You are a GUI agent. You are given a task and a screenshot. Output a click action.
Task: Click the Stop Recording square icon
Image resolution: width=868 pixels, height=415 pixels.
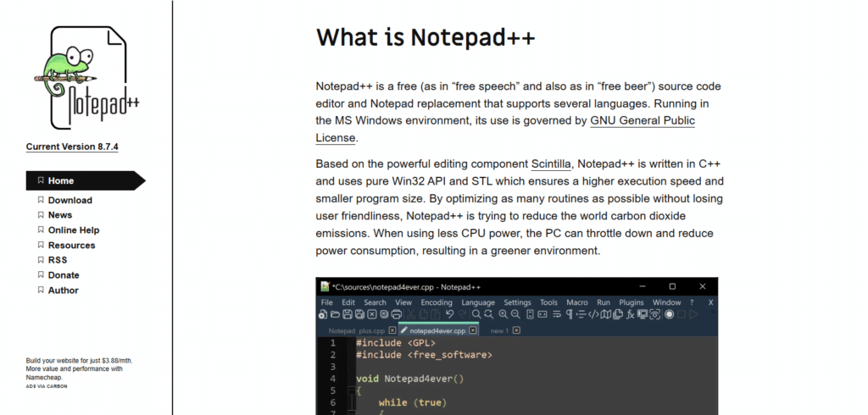(682, 314)
